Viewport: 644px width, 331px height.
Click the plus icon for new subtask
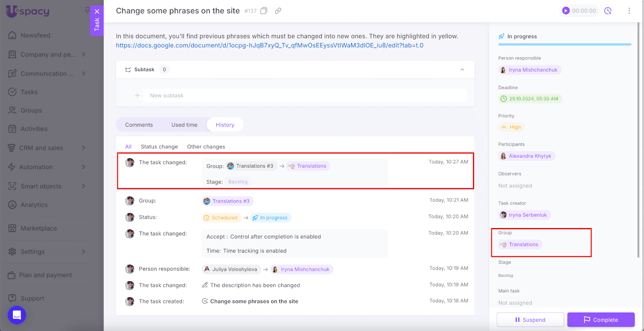pos(137,95)
